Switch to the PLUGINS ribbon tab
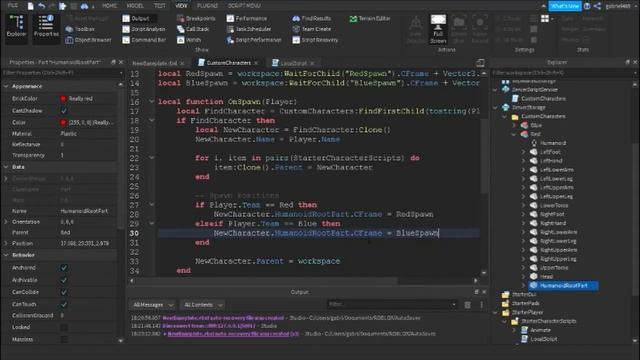Viewport: 640px width, 360px height. 207,6
